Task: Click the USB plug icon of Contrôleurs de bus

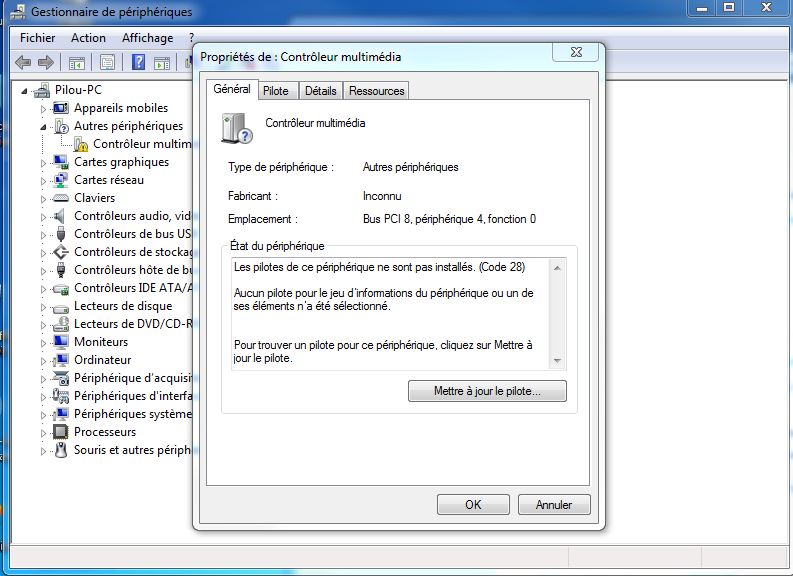Action: click(x=61, y=234)
